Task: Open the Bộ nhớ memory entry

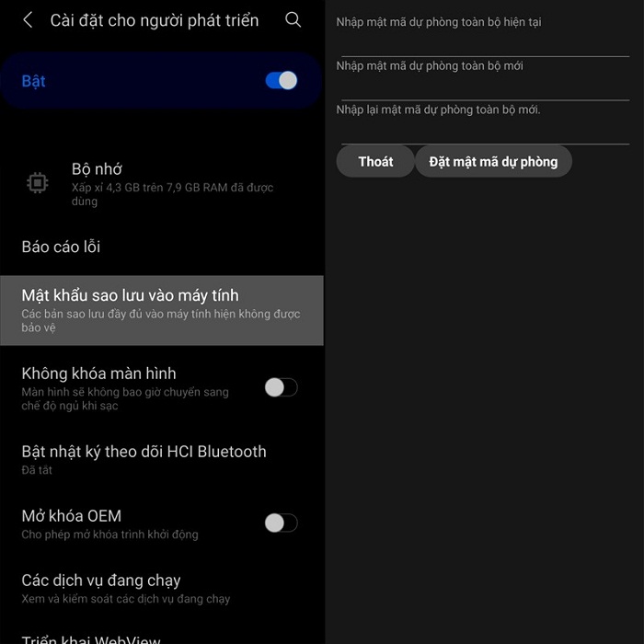Action: [x=162, y=184]
